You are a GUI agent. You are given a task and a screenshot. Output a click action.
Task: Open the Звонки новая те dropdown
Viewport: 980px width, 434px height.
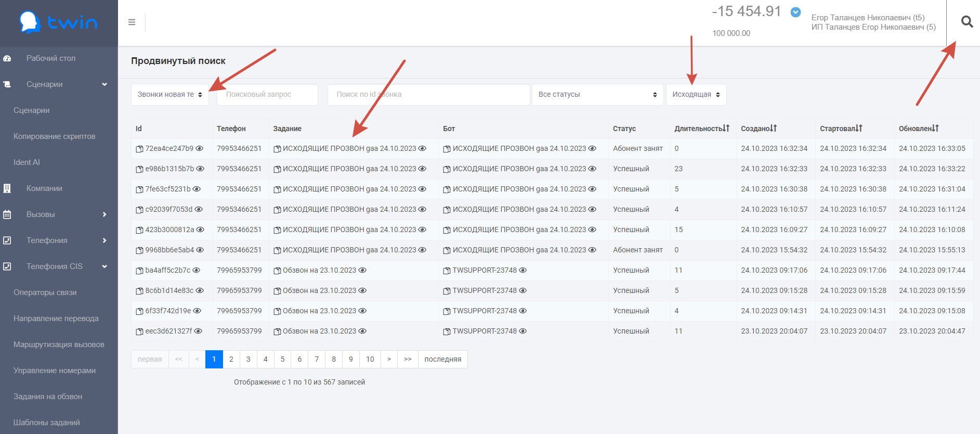[x=169, y=95]
